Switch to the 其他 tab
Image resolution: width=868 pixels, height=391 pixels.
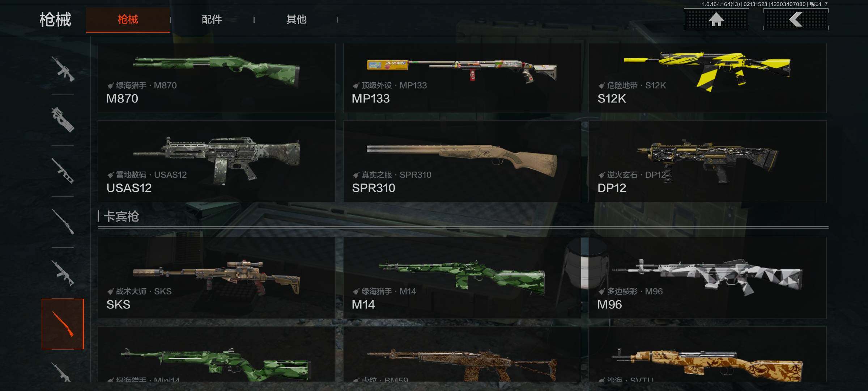click(x=296, y=20)
